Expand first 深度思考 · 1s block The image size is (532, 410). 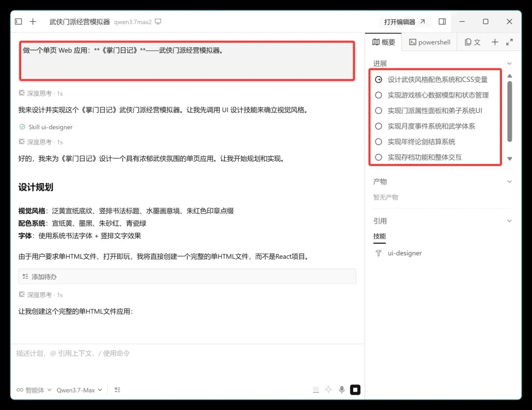pyautogui.click(x=41, y=93)
